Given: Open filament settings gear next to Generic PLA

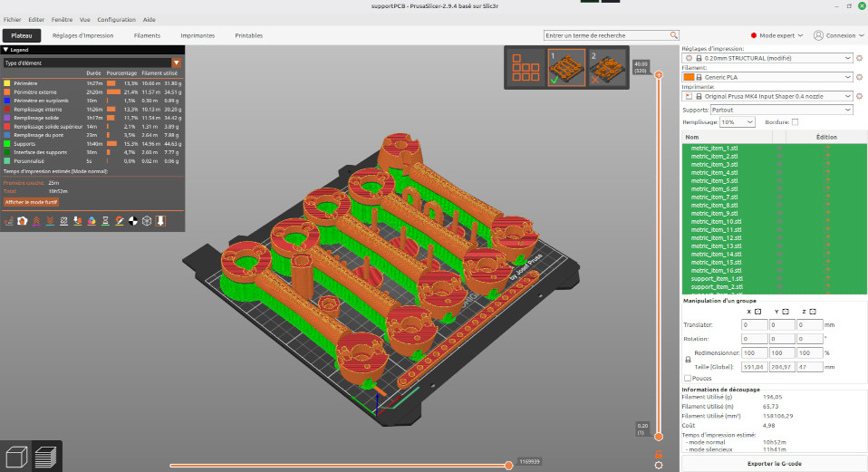Looking at the screenshot, I should click(860, 78).
